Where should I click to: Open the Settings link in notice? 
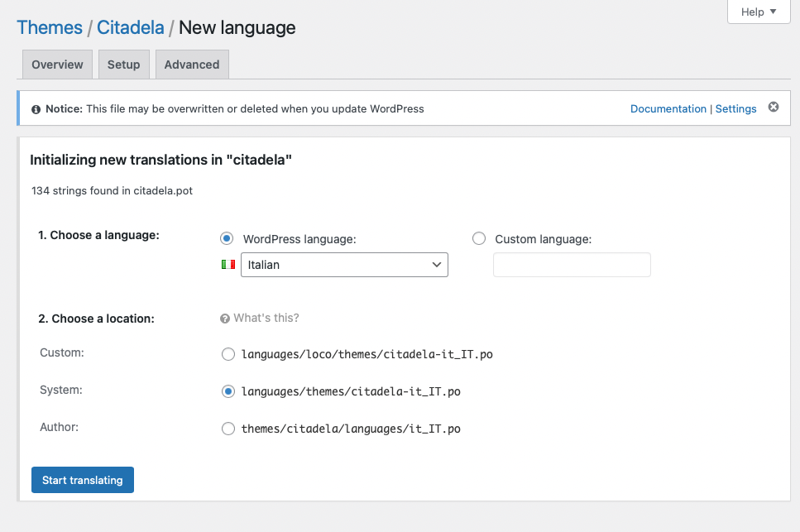735,108
